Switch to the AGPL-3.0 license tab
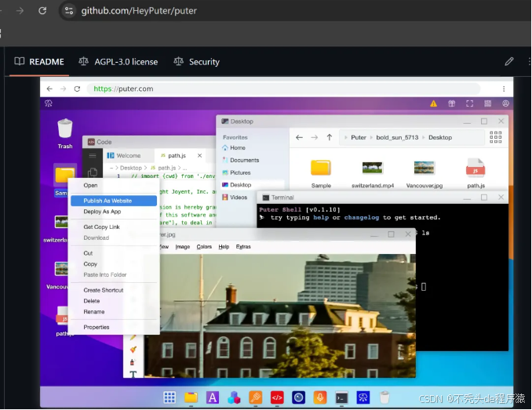This screenshot has width=532, height=410. pos(118,62)
